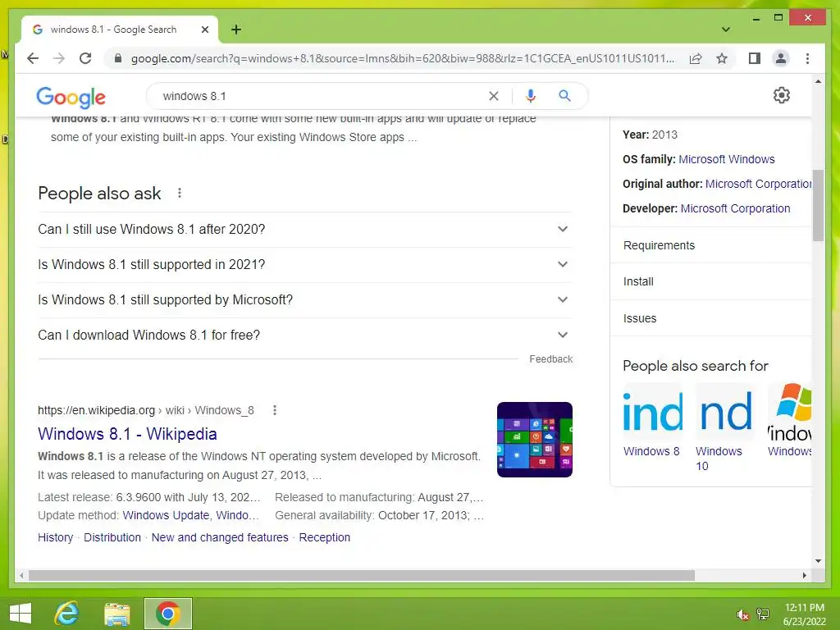The image size is (840, 630).
Task: Open File Explorer from taskbar
Action: click(116, 614)
